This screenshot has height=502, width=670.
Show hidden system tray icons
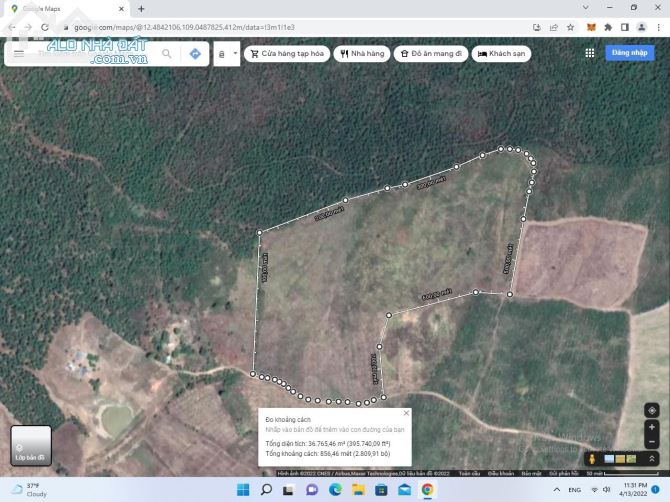coord(553,490)
